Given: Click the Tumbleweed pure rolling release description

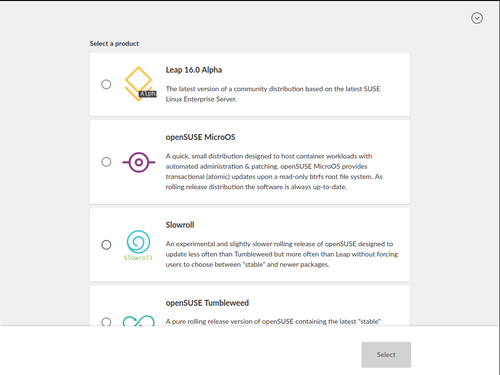Looking at the screenshot, I should tap(273, 321).
